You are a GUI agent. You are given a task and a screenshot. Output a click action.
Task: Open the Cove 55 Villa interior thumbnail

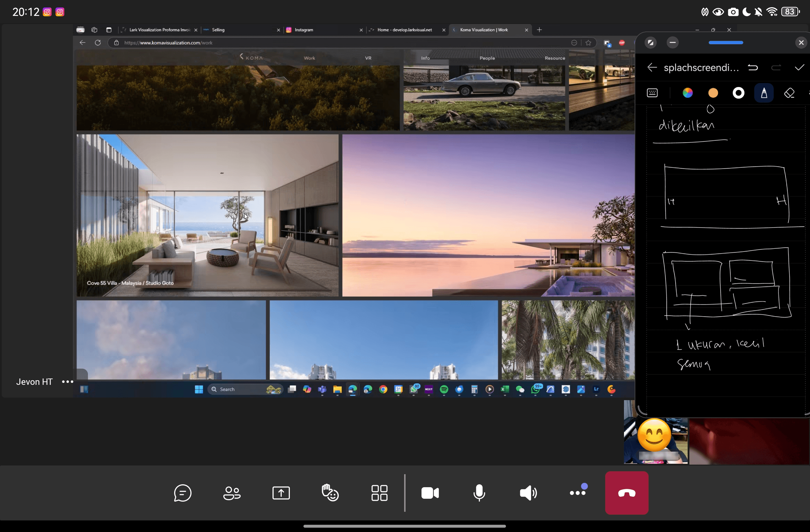click(207, 215)
